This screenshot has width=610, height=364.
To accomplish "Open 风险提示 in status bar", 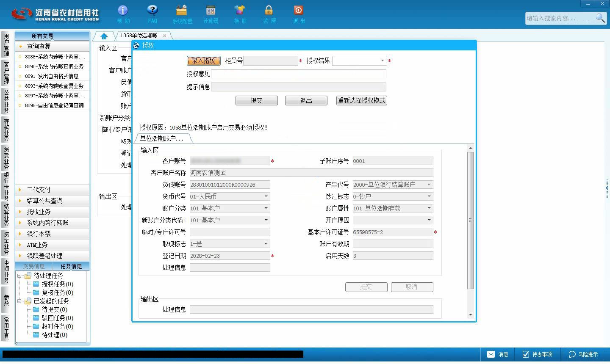I will point(583,354).
